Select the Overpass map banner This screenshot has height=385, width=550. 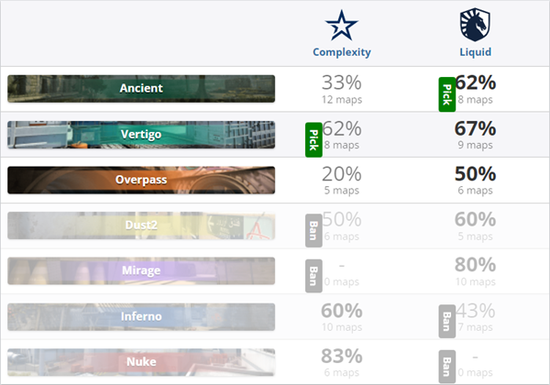click(141, 180)
